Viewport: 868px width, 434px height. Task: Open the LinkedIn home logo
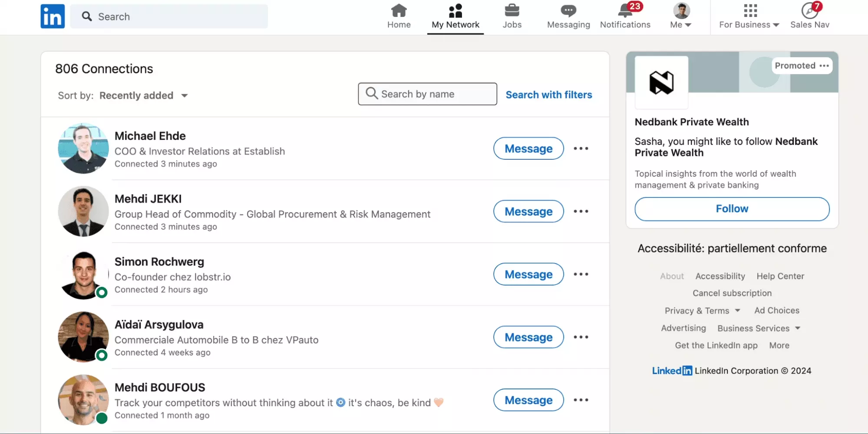[x=52, y=16]
